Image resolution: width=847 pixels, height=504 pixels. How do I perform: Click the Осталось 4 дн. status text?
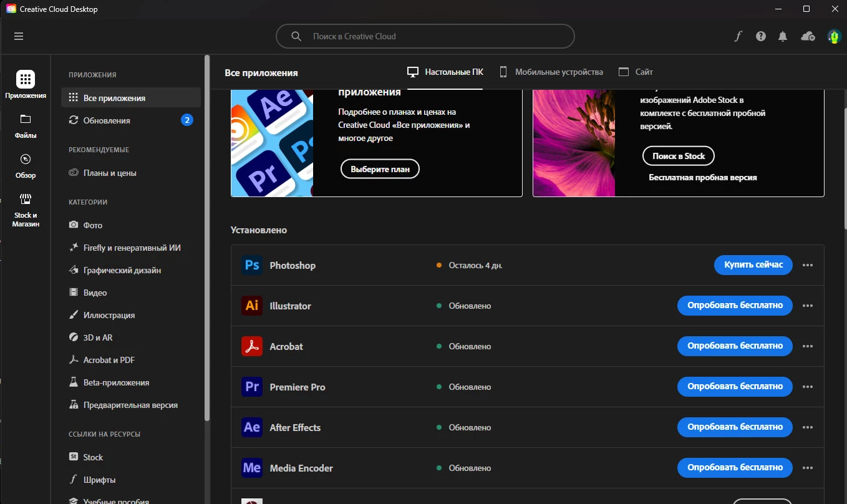coord(475,265)
